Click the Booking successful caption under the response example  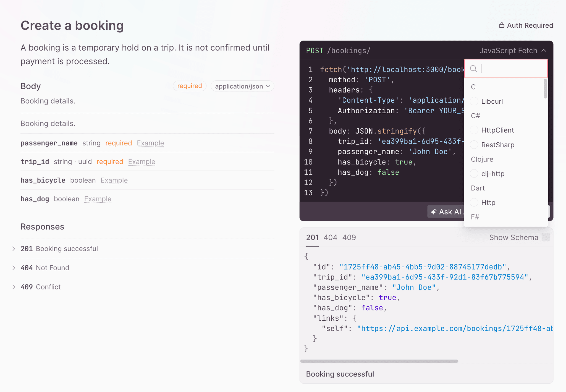[x=340, y=374]
